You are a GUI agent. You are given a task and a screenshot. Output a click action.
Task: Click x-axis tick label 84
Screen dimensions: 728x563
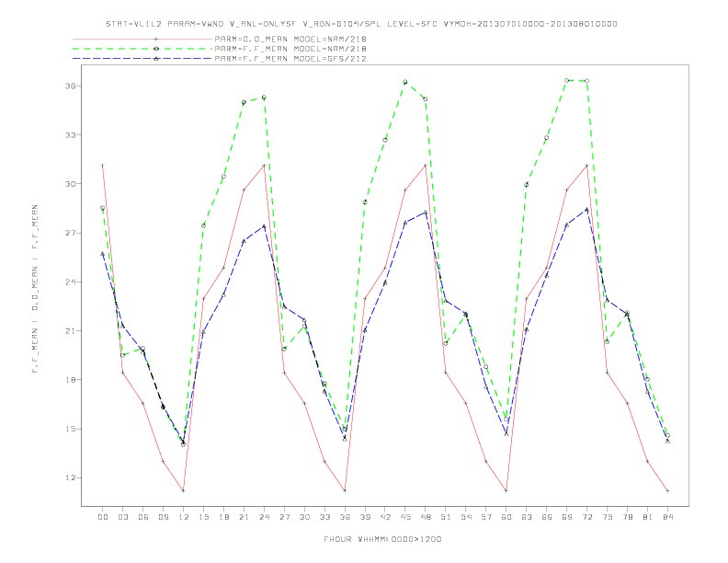coord(668,517)
